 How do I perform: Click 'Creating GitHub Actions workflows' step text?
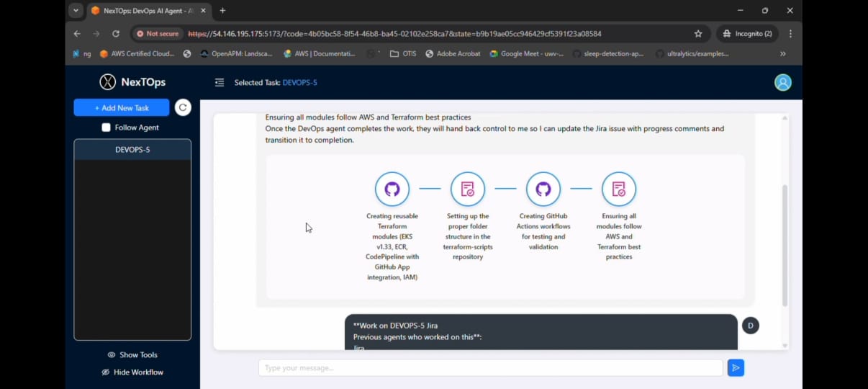[543, 231]
